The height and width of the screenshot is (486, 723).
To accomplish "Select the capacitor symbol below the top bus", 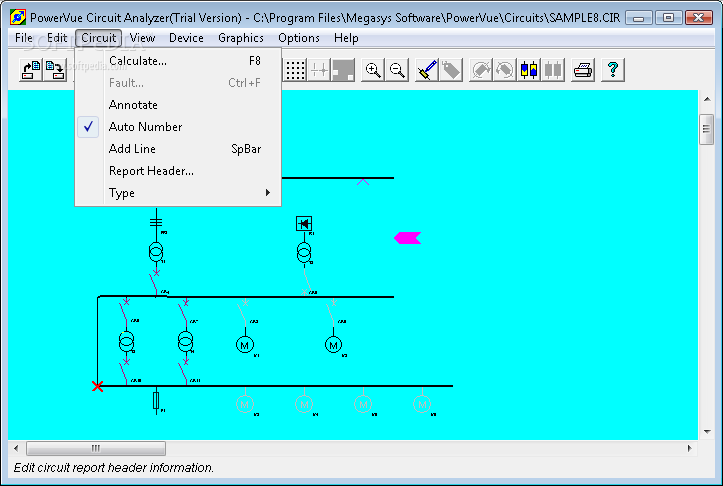I will point(156,222).
